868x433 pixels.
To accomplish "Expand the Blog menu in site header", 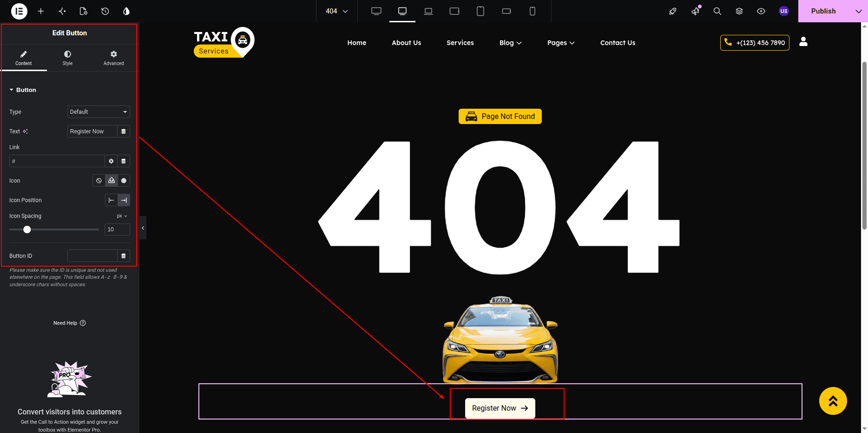I will click(511, 43).
